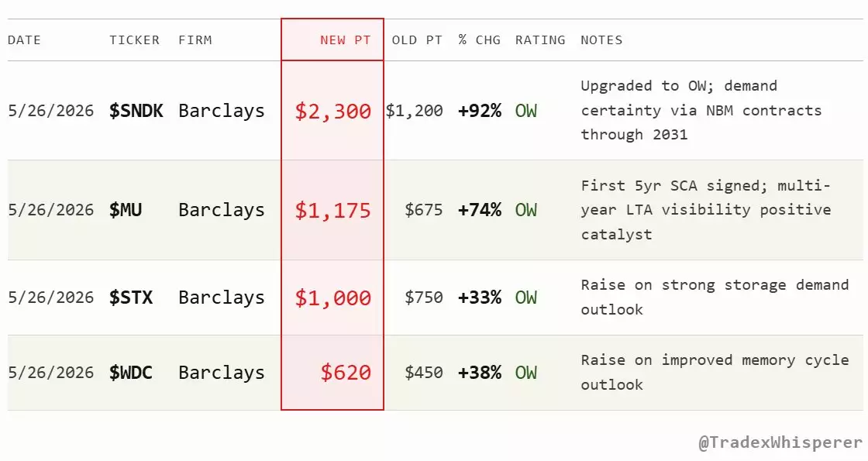Click the $2,300 new price target
The height and width of the screenshot is (461, 868).
pos(332,112)
